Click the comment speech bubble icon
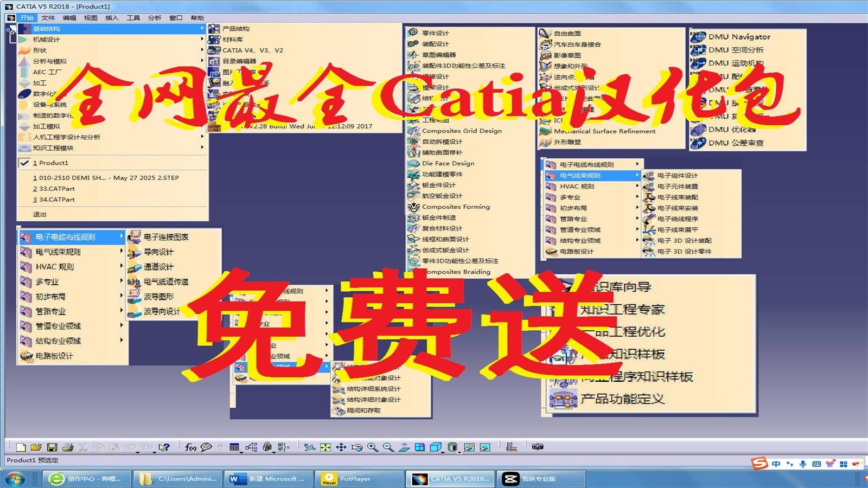This screenshot has height=488, width=868. point(206,447)
